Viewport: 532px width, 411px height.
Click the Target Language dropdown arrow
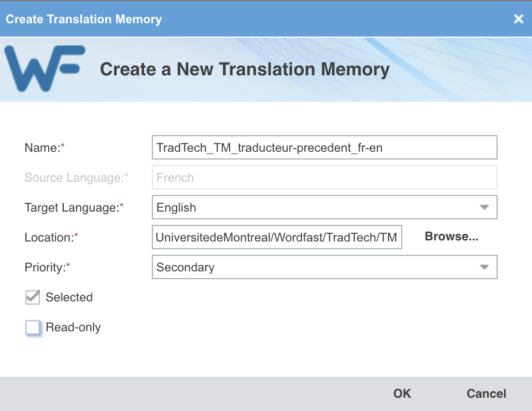tap(484, 207)
